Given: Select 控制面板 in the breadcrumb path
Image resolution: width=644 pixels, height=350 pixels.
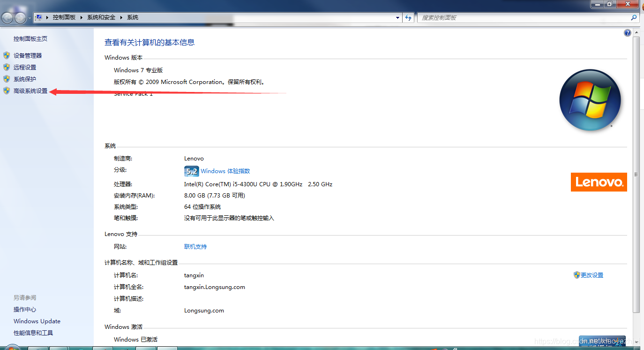Looking at the screenshot, I should click(64, 17).
